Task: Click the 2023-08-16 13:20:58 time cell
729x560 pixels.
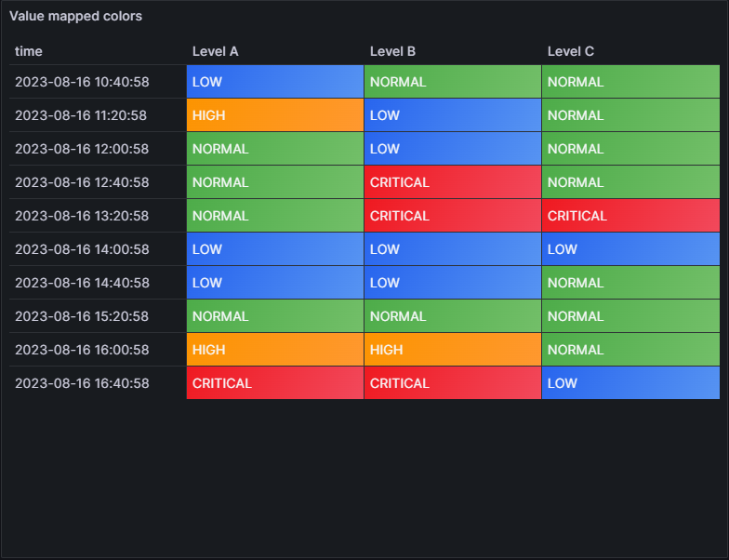Action: click(x=82, y=216)
